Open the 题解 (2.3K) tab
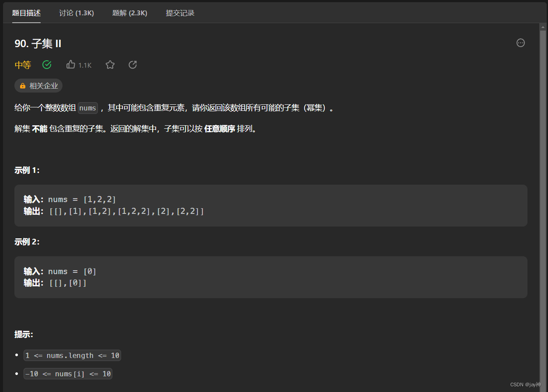548x392 pixels. pyautogui.click(x=130, y=13)
